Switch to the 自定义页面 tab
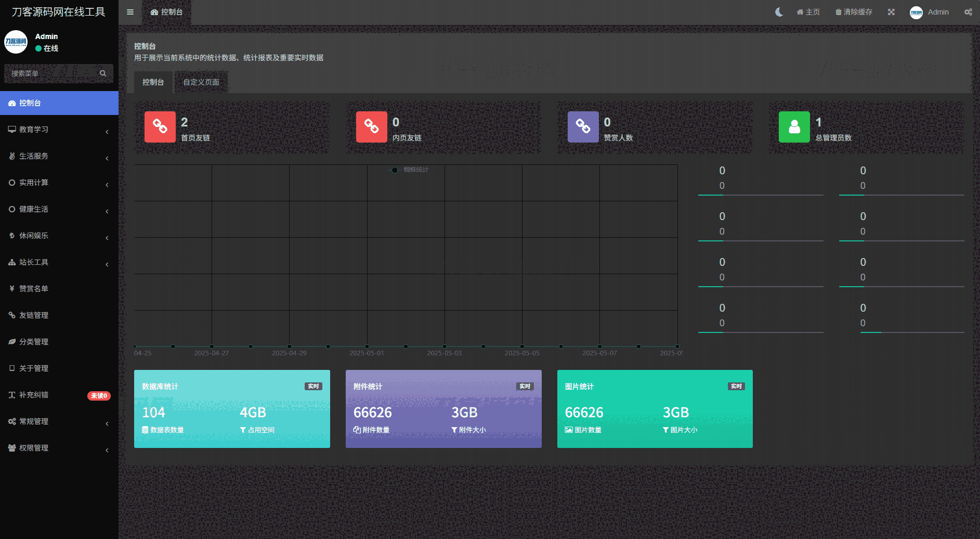The height and width of the screenshot is (539, 980). [201, 82]
